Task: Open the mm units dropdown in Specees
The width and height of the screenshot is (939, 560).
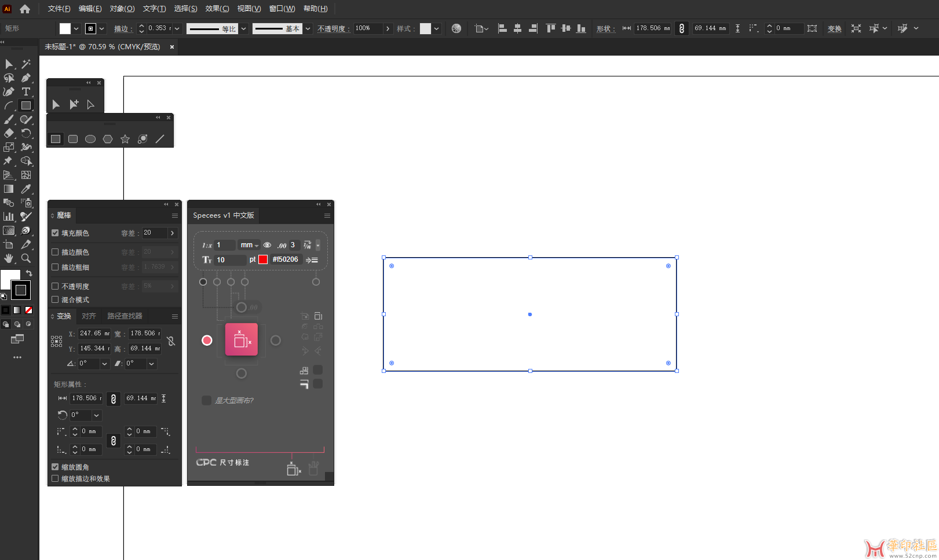Action: tap(249, 245)
